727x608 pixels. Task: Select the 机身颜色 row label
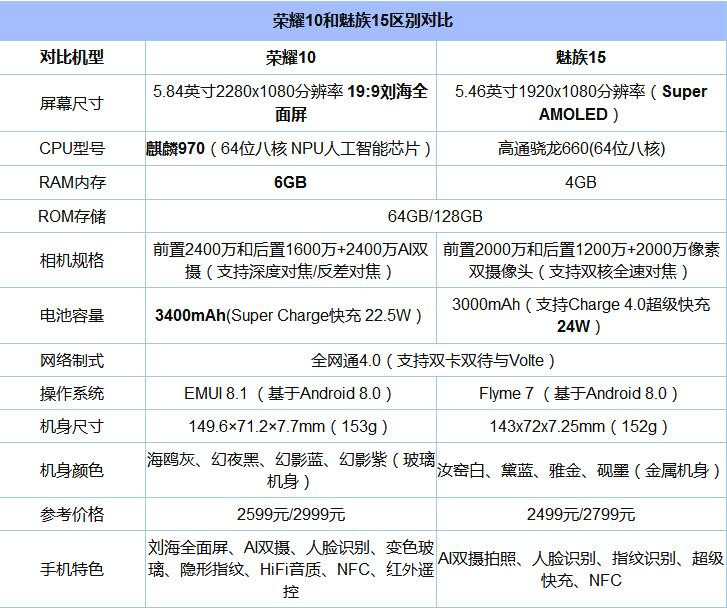[72, 470]
